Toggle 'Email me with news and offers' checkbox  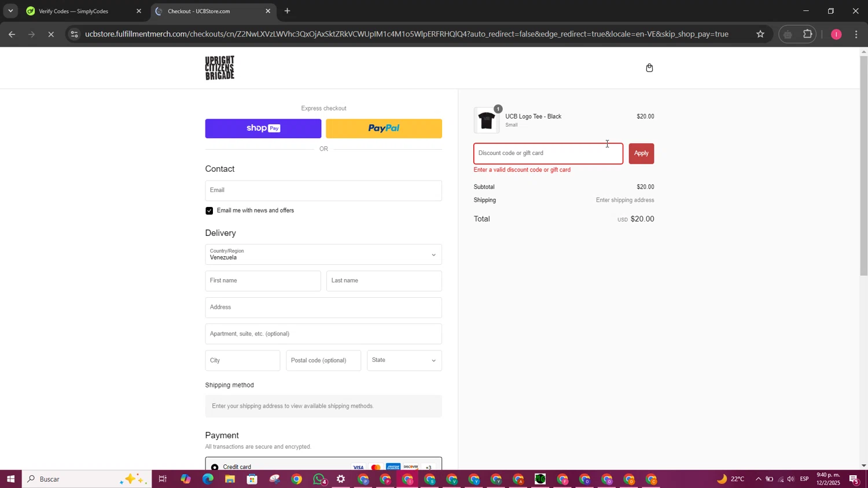(209, 211)
